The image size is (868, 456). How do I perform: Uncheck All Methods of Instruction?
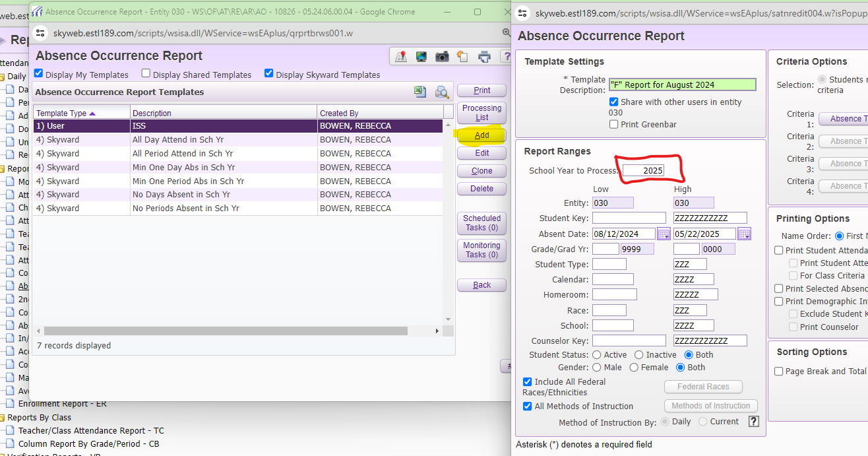(528, 407)
